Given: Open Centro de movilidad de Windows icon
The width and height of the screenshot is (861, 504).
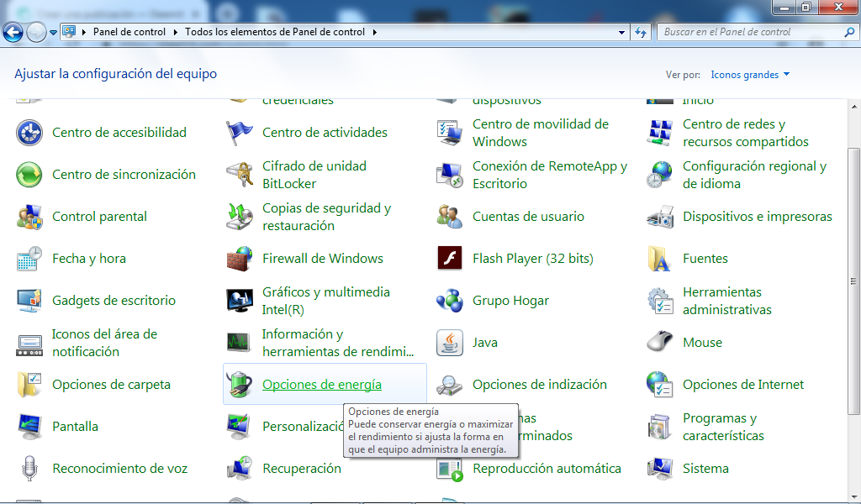Looking at the screenshot, I should point(450,133).
